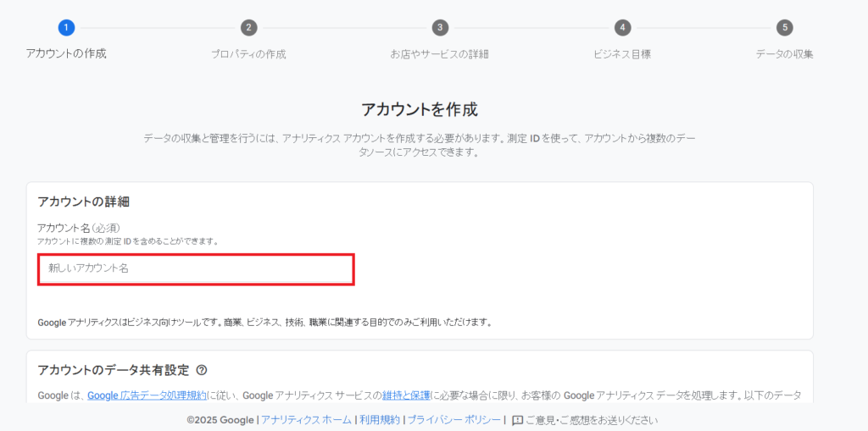Click the アカウント名（必須） field label
The image size is (868, 431).
(x=78, y=228)
